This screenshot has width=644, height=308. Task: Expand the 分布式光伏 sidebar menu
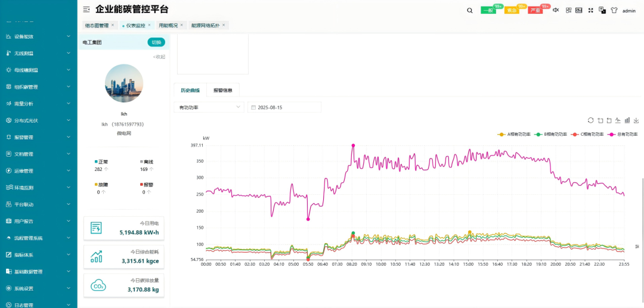[x=38, y=120]
